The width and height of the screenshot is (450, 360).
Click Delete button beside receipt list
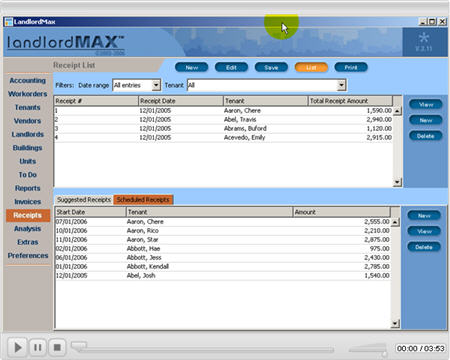click(426, 136)
